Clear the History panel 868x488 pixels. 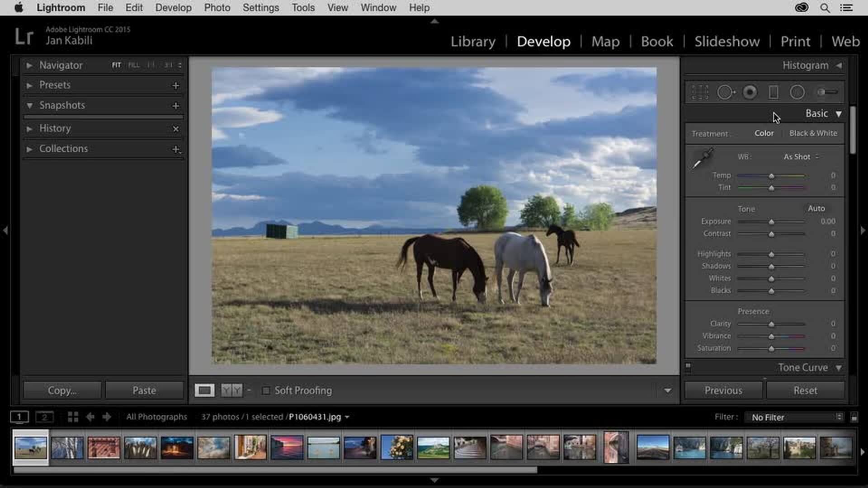(x=176, y=129)
